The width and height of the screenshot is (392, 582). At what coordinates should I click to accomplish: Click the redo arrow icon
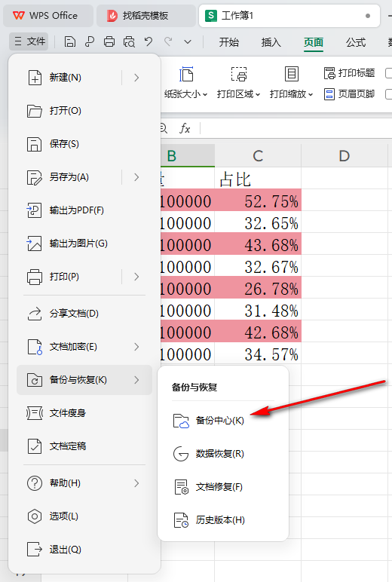click(x=168, y=41)
